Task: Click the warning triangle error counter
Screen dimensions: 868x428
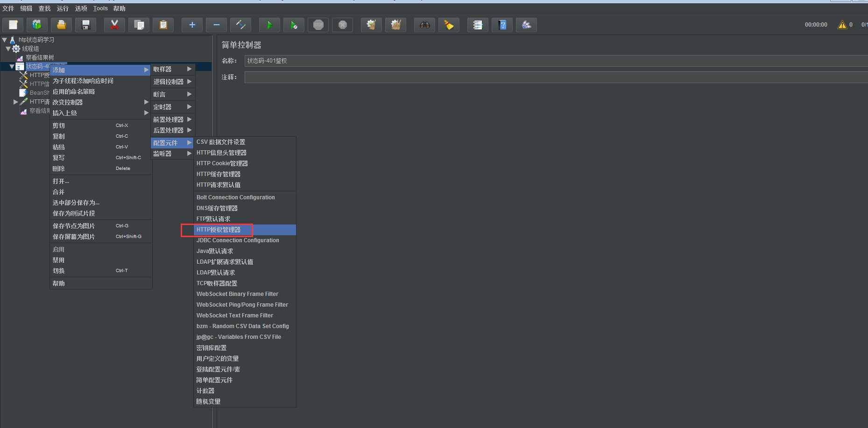Action: tap(842, 25)
